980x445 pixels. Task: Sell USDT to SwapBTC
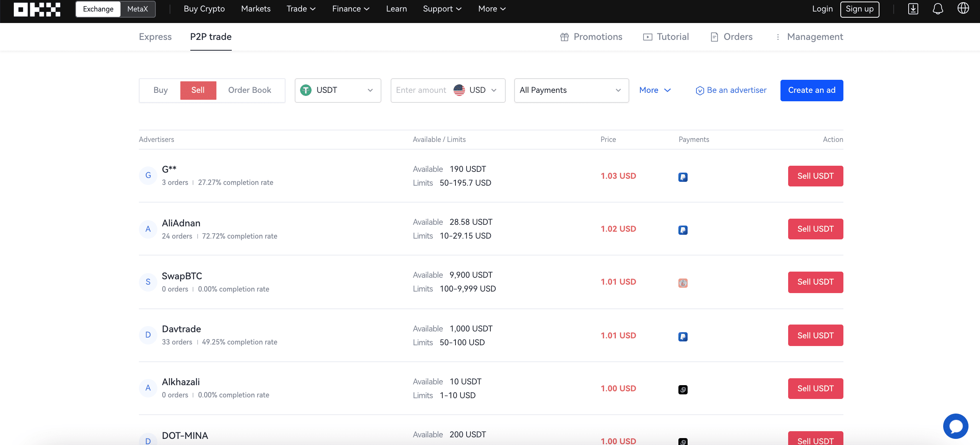[x=816, y=282]
